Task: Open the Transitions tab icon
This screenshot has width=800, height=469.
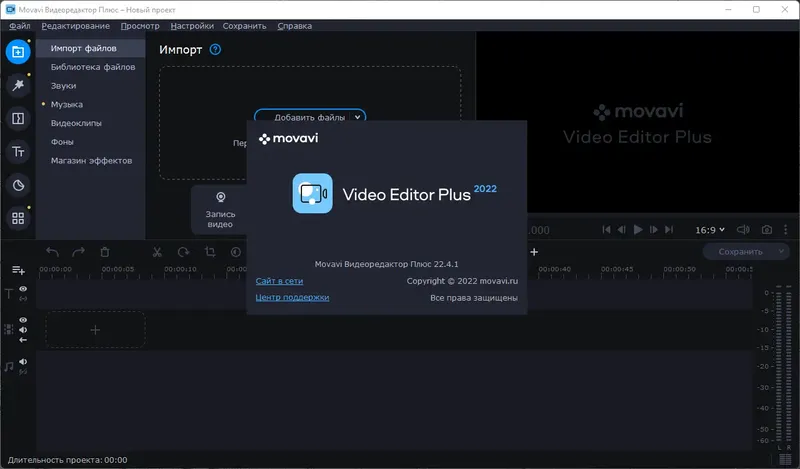Action: 18,118
